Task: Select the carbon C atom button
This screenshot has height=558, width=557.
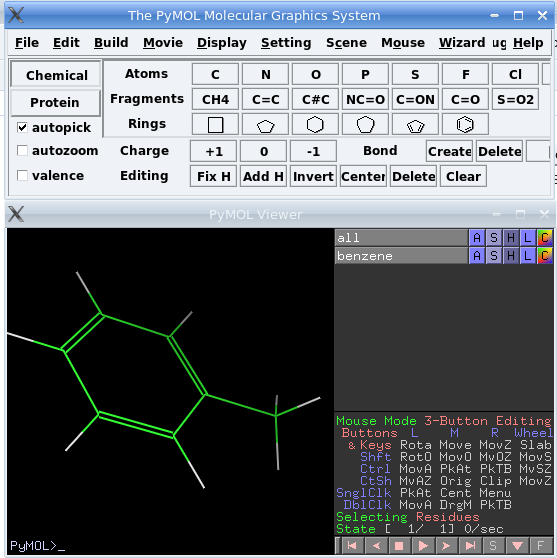Action: click(215, 74)
